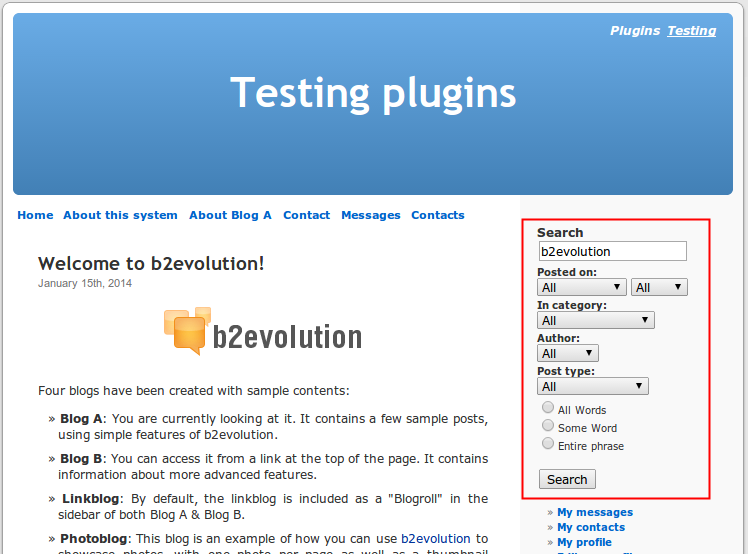Click the Search submit button
748x554 pixels.
(567, 479)
